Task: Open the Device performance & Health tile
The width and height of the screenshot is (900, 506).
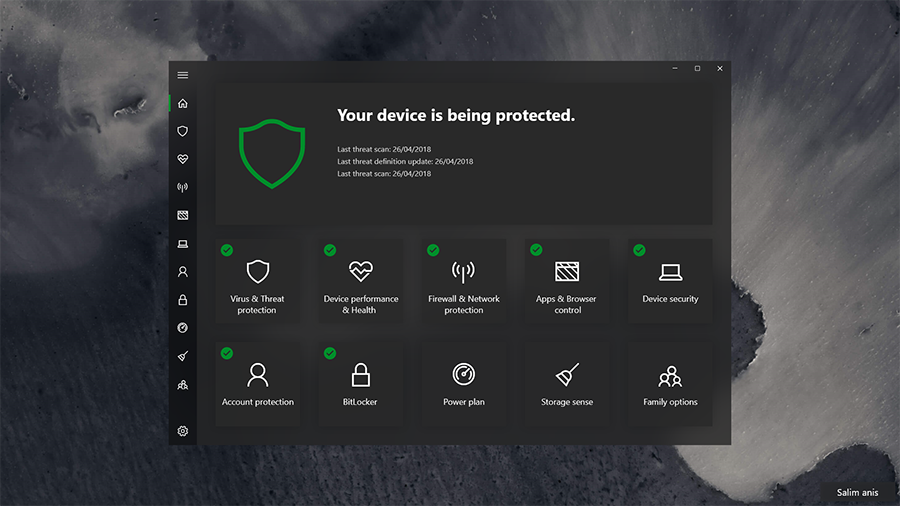Action: [360, 281]
